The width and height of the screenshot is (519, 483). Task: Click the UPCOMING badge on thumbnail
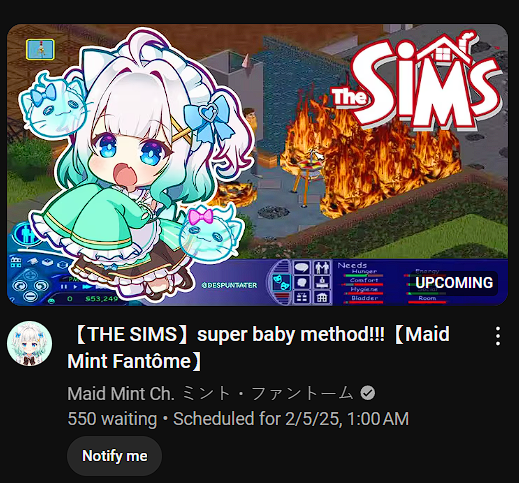pos(454,283)
